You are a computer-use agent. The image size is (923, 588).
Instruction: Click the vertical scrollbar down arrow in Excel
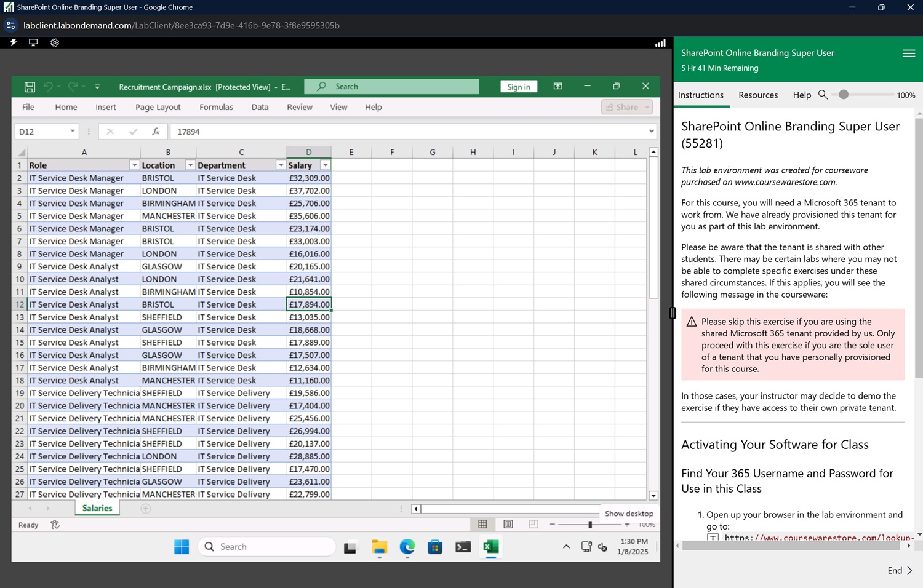coord(653,495)
